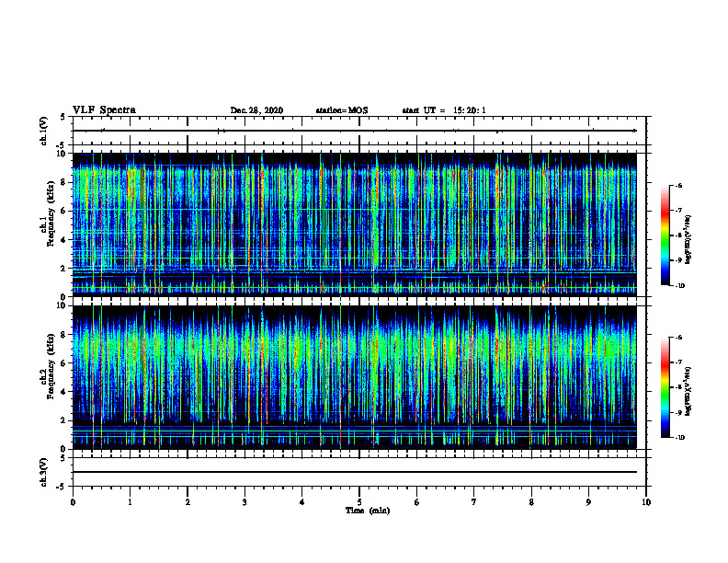Click the date 'Dec. 28, 2020'
This screenshot has height=563, width=728.
point(256,110)
